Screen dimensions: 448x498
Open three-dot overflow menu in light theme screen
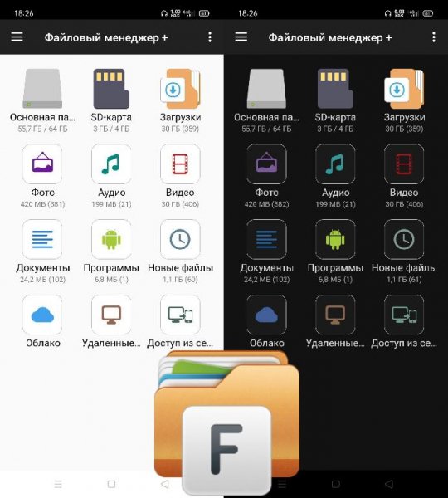pos(210,37)
